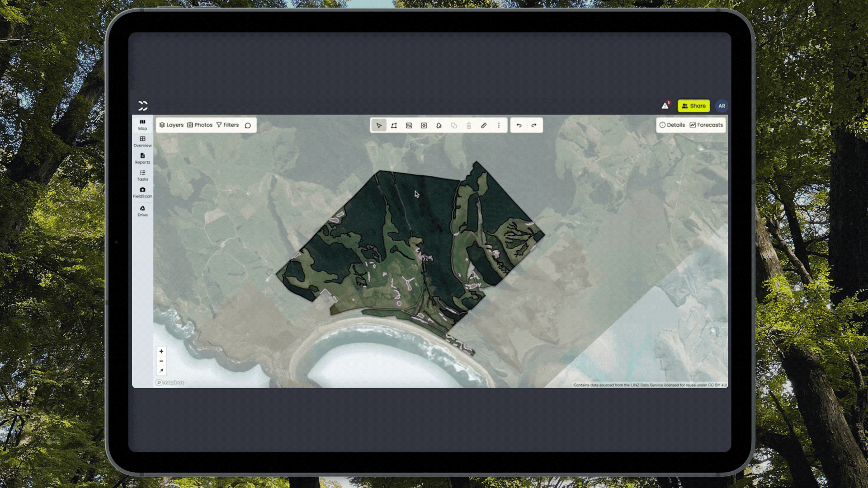Select the pointer arrow tool
The image size is (868, 488).
pyautogui.click(x=379, y=125)
